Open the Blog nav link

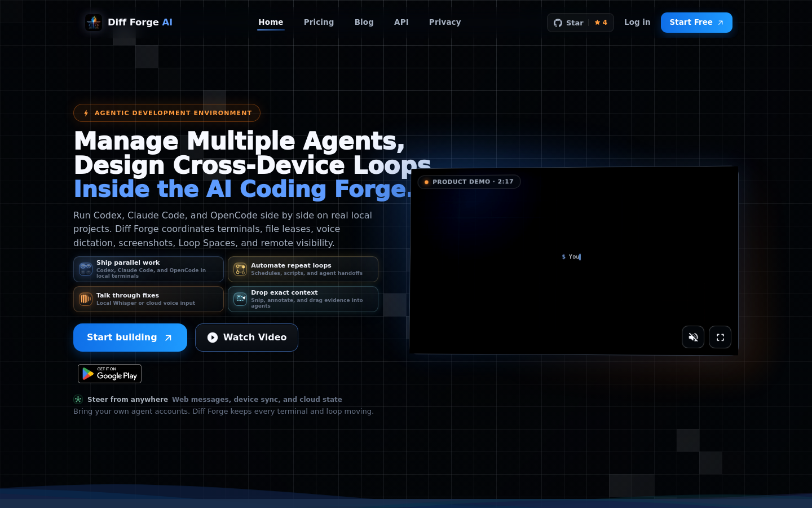pyautogui.click(x=364, y=22)
